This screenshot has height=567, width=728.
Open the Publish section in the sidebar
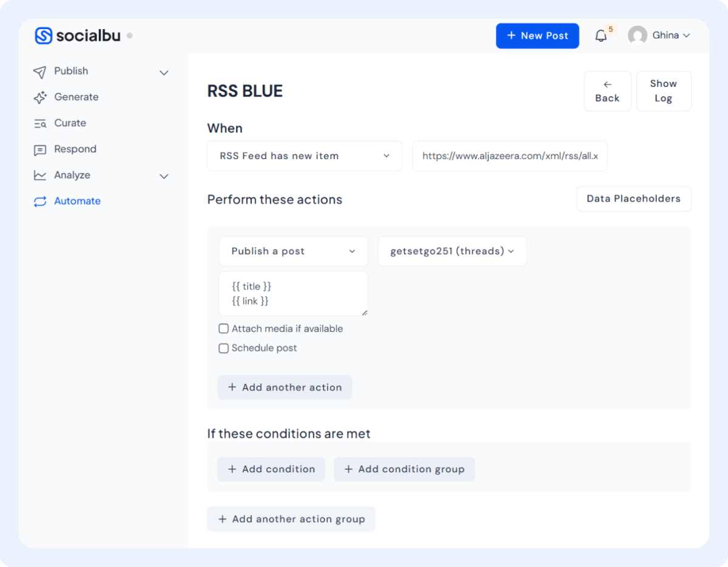(x=71, y=70)
